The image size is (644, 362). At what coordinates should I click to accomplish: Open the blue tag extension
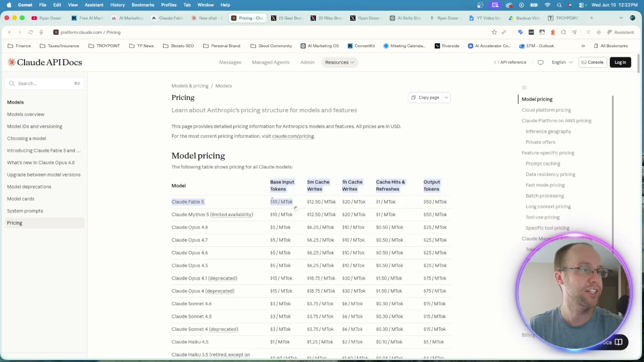(520, 32)
